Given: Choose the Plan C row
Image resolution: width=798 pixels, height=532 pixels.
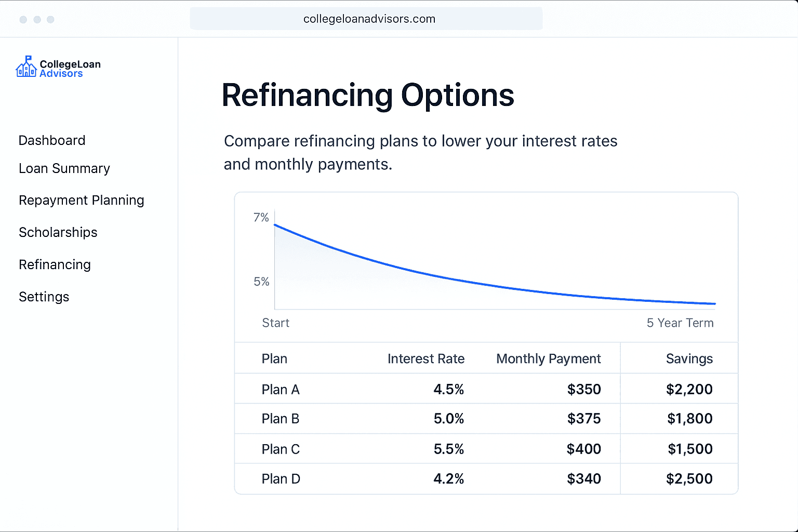Looking at the screenshot, I should [281, 449].
